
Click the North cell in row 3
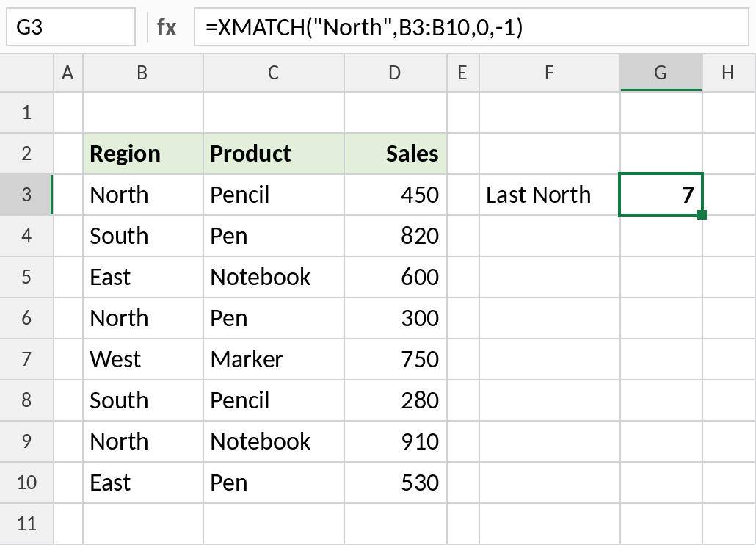point(143,195)
